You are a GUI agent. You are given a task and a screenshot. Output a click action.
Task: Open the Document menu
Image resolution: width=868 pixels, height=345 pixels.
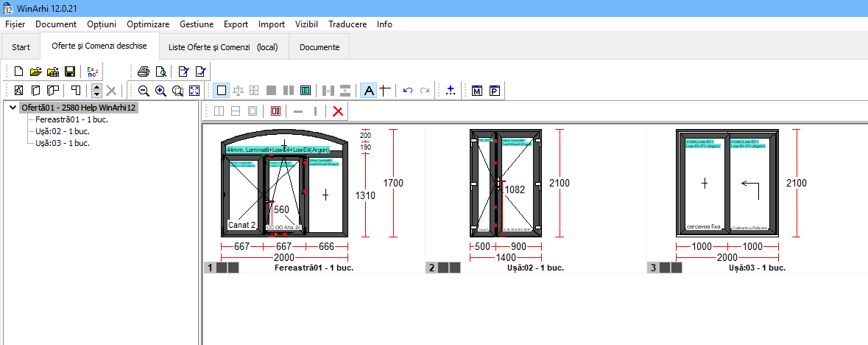pyautogui.click(x=56, y=24)
